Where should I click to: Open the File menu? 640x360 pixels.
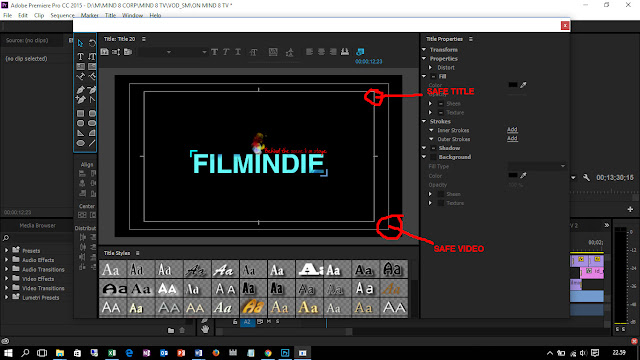[7, 16]
